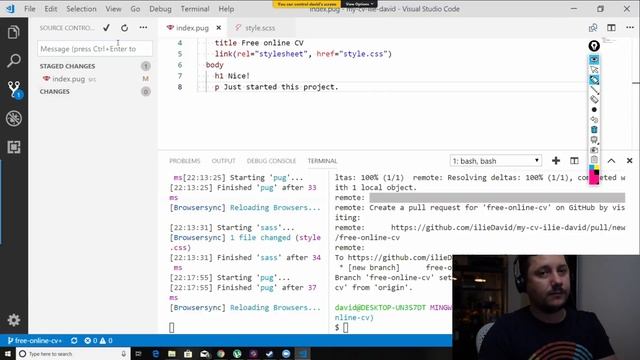Synchronize changes from the status bar

pyautogui.click(x=74, y=340)
